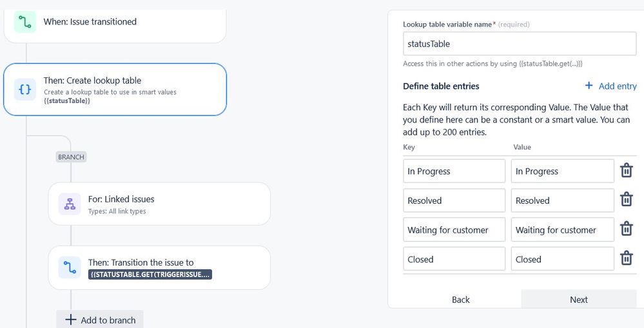Delete the Closed table entry

pyautogui.click(x=626, y=258)
